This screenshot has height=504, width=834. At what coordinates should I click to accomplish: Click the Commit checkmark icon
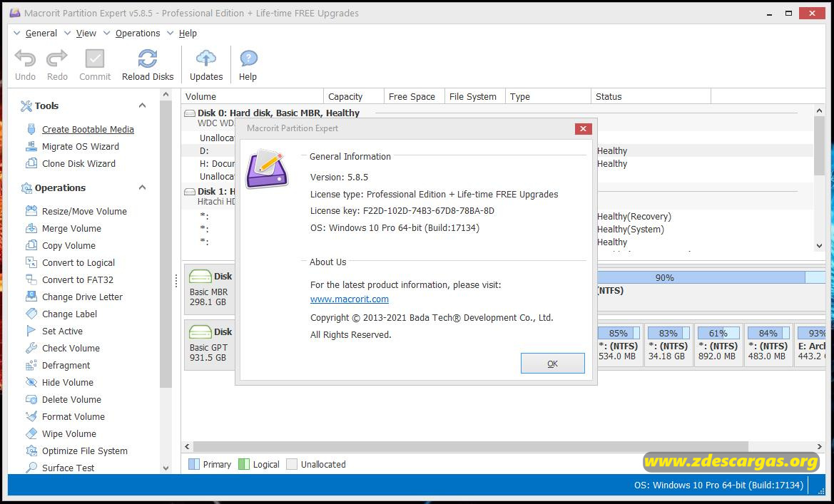click(95, 58)
